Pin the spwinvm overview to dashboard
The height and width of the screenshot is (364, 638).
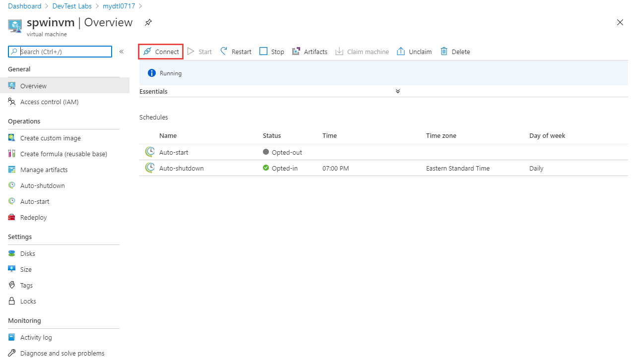[147, 22]
